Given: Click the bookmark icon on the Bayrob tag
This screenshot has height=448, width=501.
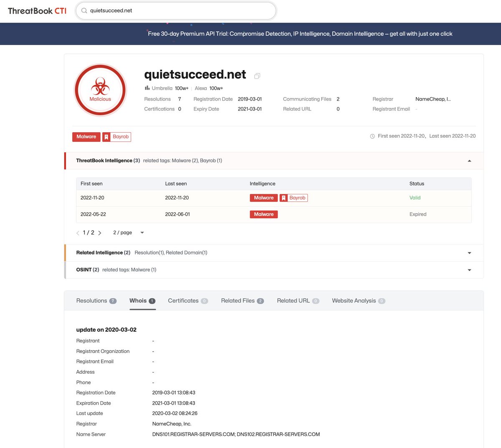Looking at the screenshot, I should coord(106,136).
